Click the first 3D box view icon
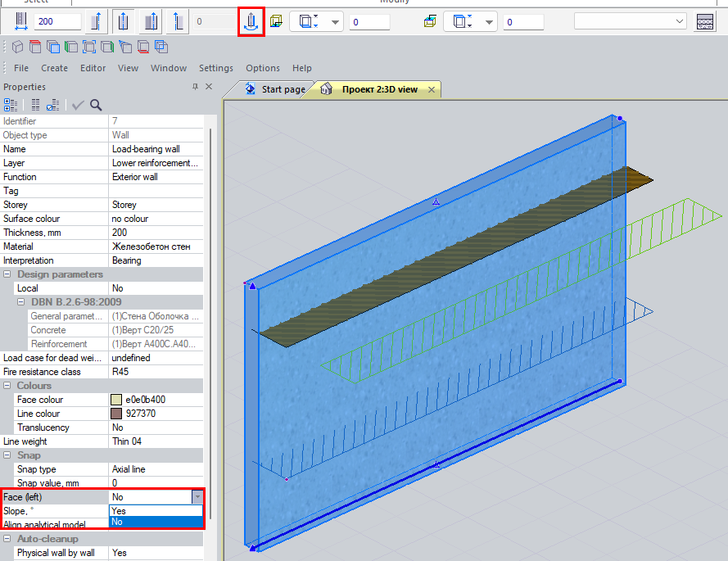 pos(18,47)
